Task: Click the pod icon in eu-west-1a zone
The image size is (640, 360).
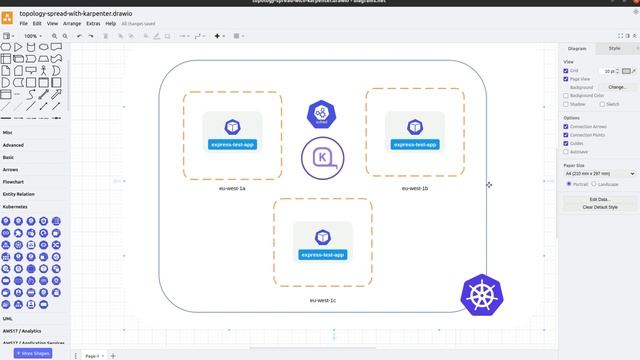Action: pyautogui.click(x=232, y=127)
